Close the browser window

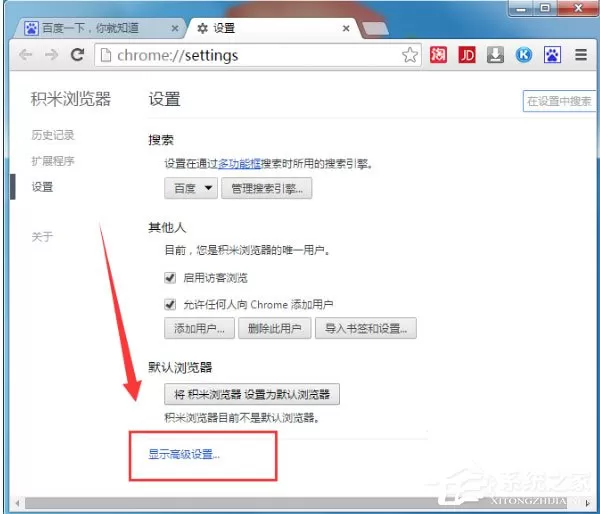pos(579,8)
